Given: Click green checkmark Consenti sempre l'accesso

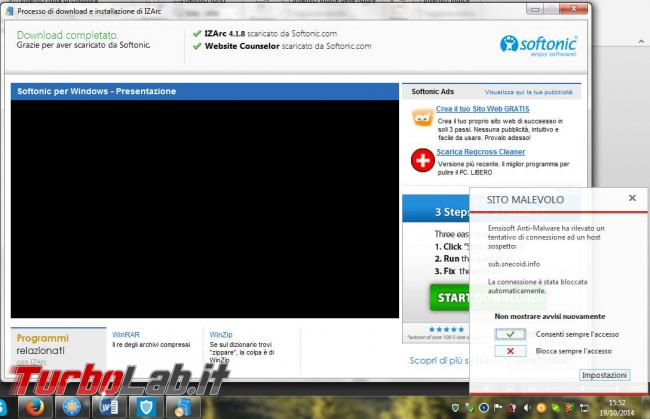Looking at the screenshot, I should coord(510,334).
